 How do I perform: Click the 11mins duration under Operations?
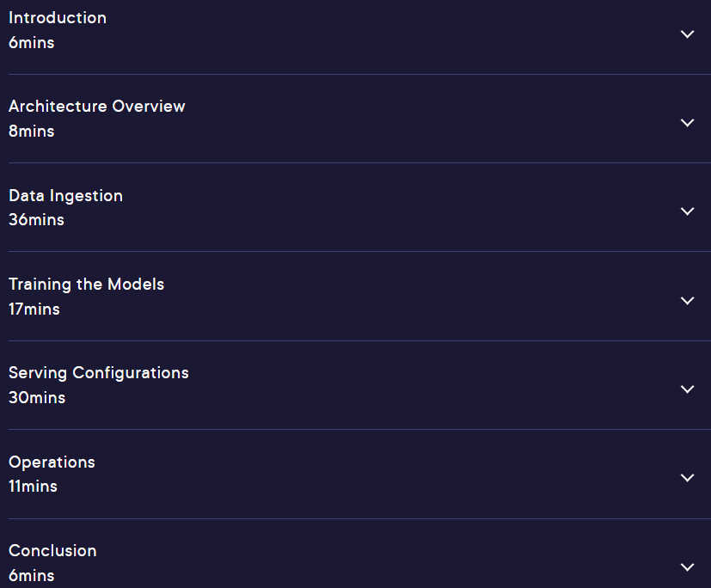point(34,487)
